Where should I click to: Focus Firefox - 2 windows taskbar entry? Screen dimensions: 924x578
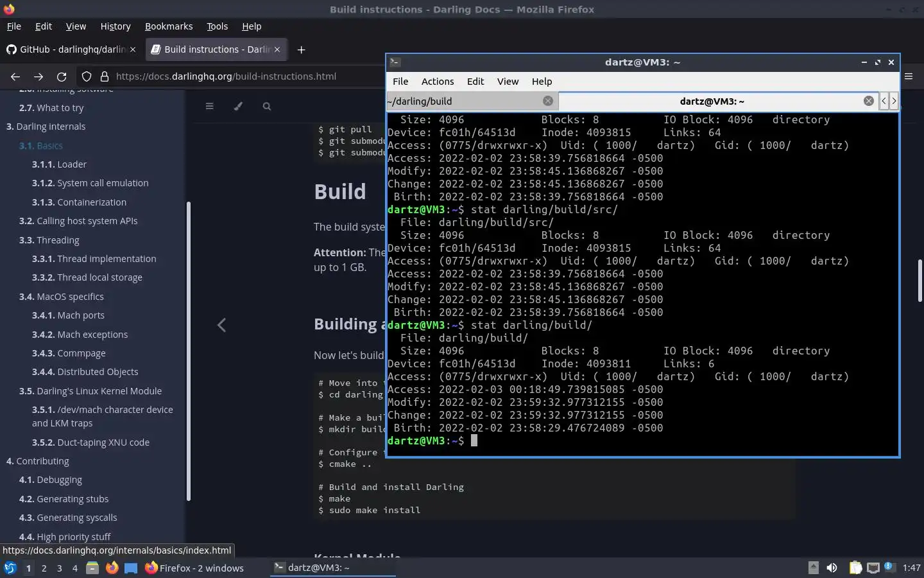194,568
